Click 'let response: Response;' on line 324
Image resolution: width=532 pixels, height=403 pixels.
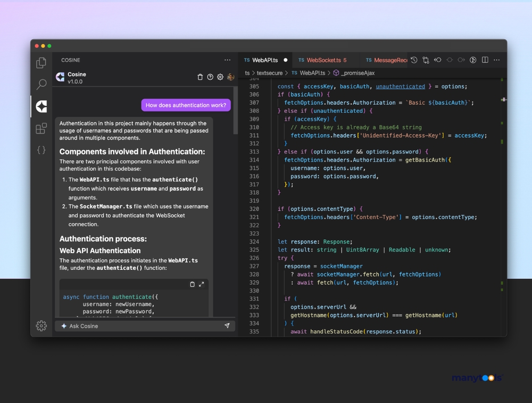(x=315, y=242)
